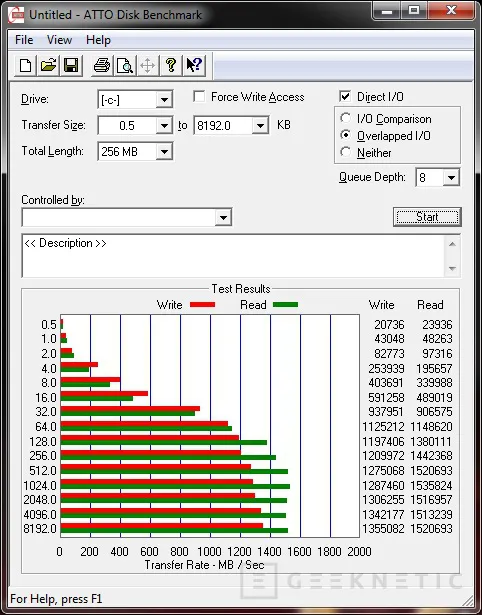The image size is (482, 615).
Task: Expand the maximum Transfer Size 8192.0 dropdown
Action: pos(260,126)
